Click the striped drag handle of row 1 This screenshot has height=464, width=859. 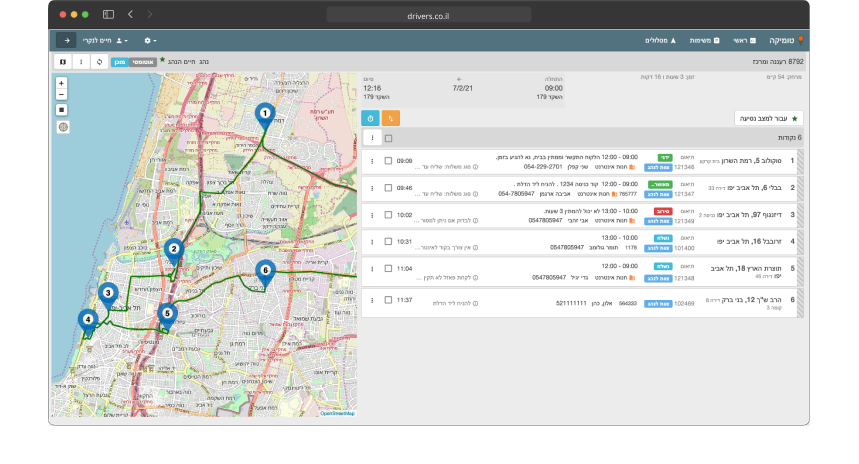[x=800, y=162]
